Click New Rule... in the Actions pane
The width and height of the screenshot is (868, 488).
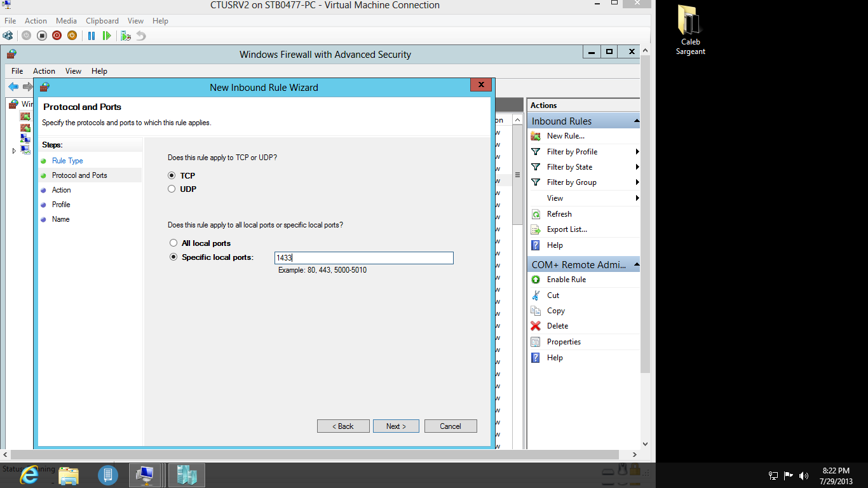pyautogui.click(x=566, y=136)
